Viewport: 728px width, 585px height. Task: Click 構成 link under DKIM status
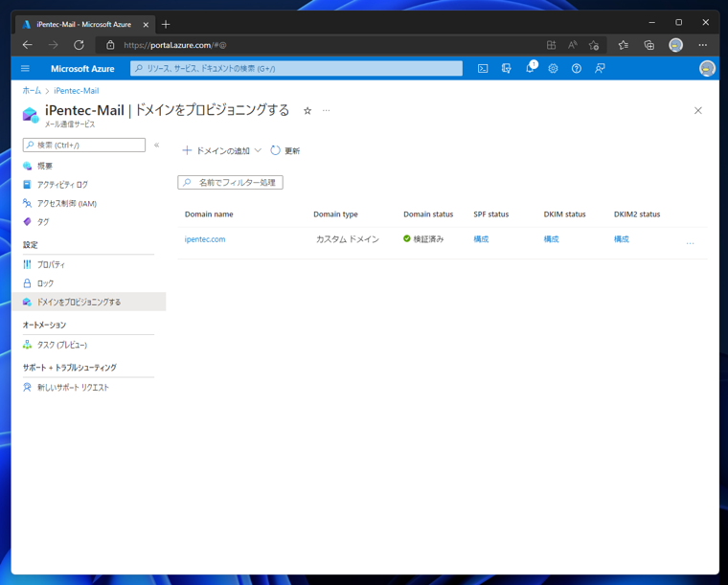(x=551, y=239)
